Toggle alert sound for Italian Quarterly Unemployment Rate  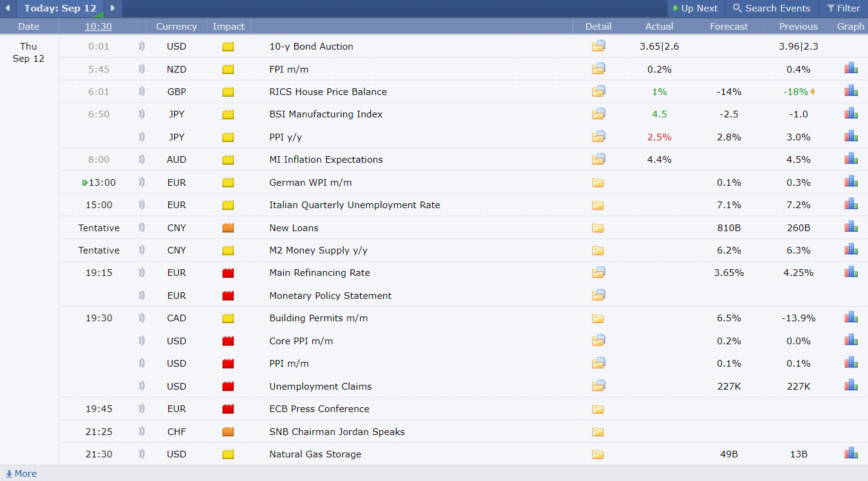point(142,205)
